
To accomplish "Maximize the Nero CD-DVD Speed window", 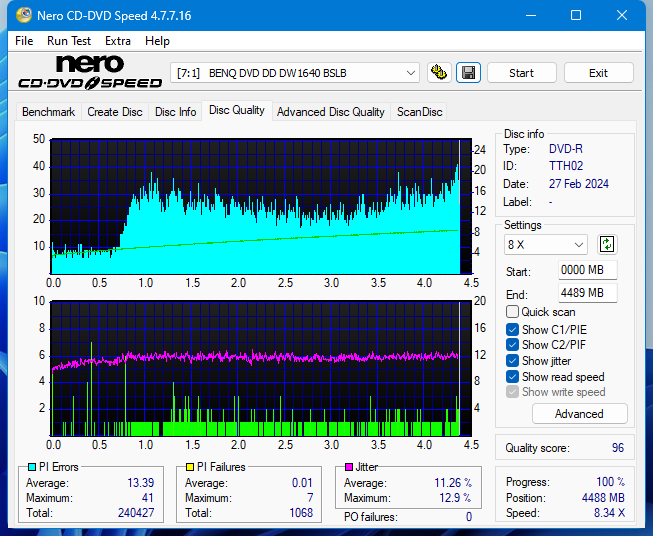I will (x=576, y=15).
